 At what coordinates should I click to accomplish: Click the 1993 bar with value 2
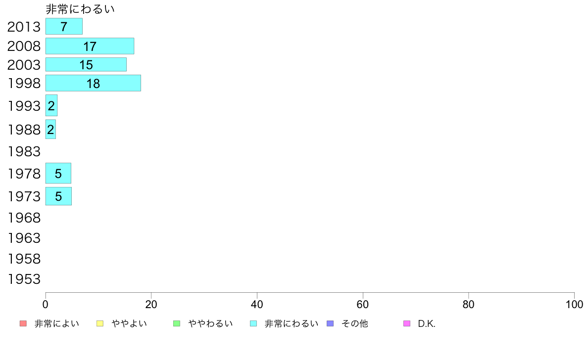51,105
